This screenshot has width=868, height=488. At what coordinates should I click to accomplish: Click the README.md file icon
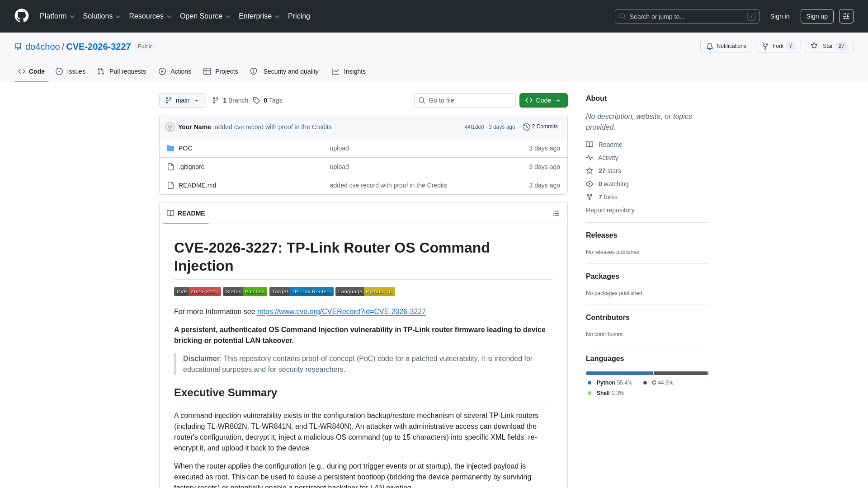[170, 185]
